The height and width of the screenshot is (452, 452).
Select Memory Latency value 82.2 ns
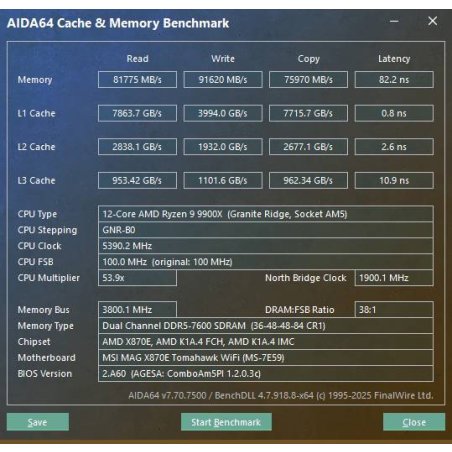coord(394,80)
